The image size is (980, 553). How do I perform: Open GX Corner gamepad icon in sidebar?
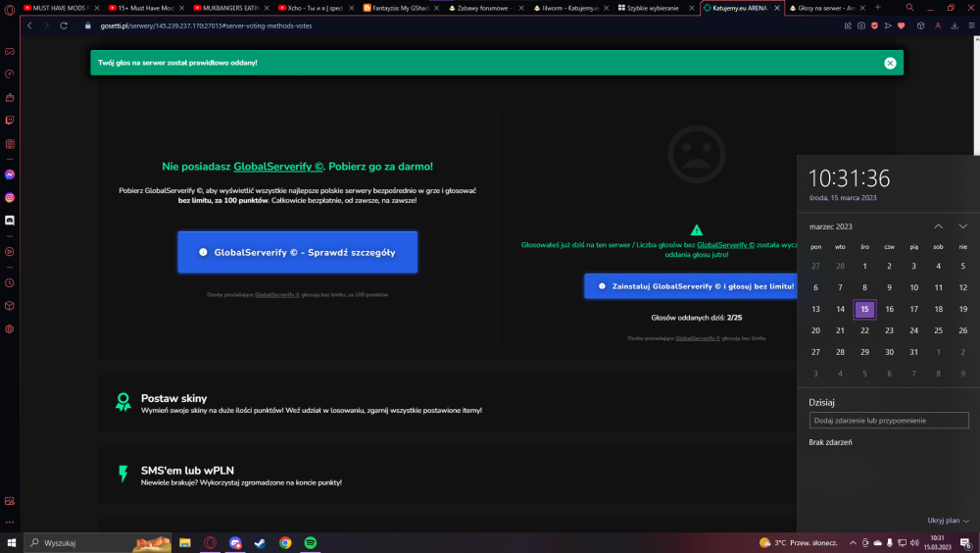click(x=10, y=51)
